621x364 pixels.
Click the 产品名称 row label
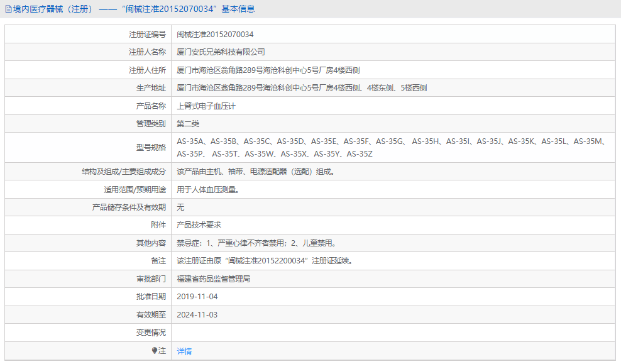click(x=151, y=106)
